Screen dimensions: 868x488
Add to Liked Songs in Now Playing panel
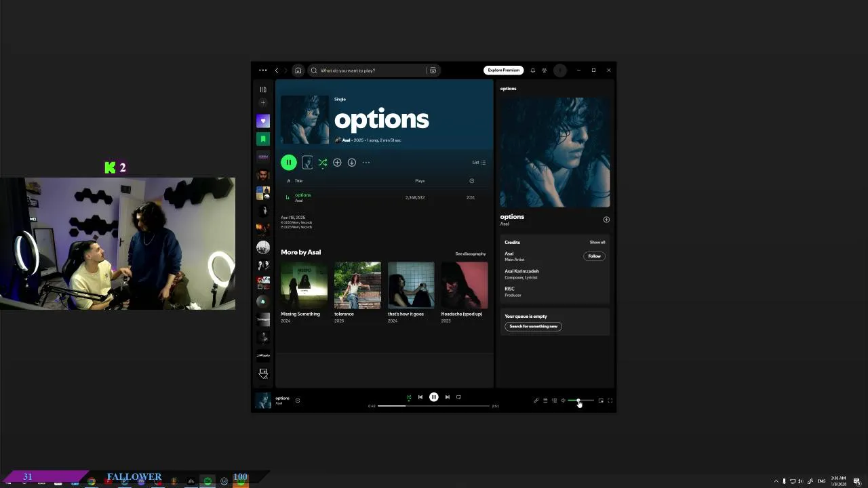[606, 220]
